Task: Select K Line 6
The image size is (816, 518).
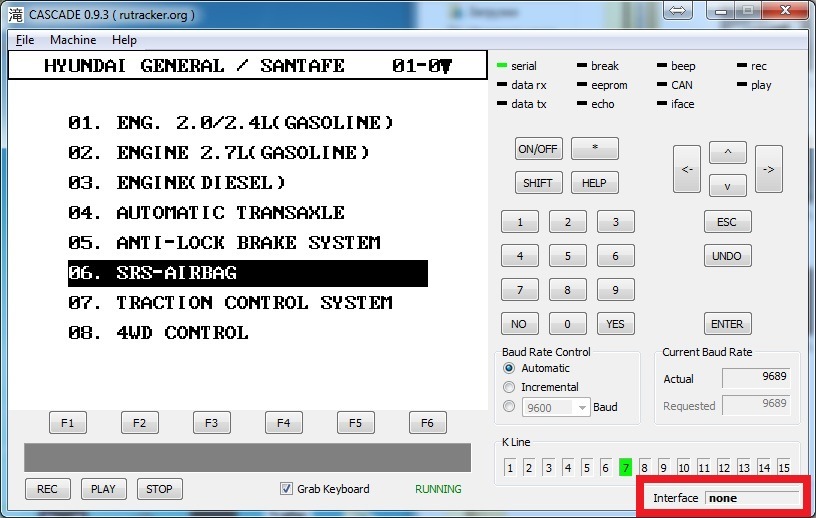Action: pyautogui.click(x=606, y=468)
